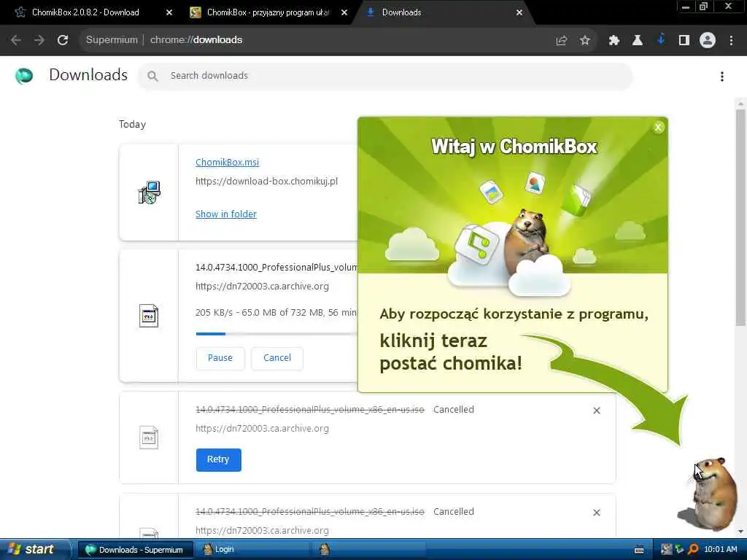Click the search magnifier icon
The height and width of the screenshot is (560, 747).
click(x=152, y=76)
